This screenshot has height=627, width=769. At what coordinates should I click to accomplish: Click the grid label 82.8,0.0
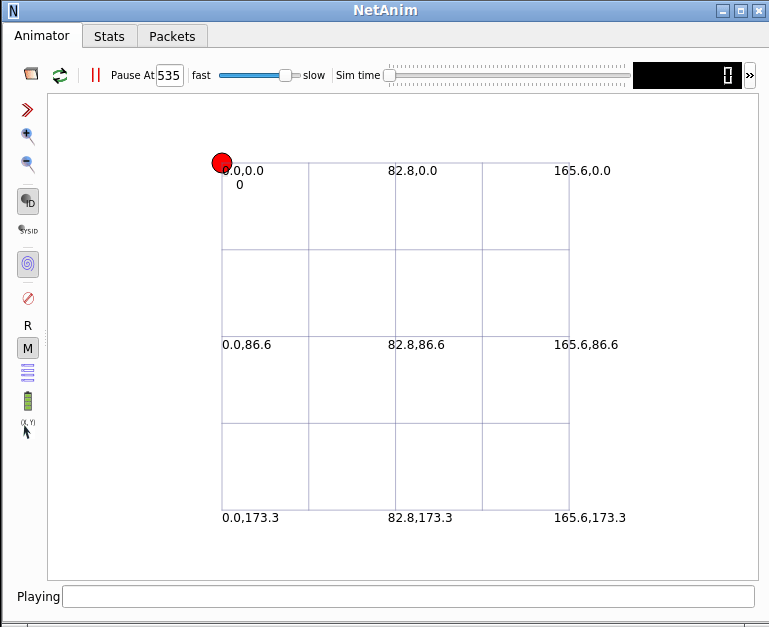(x=412, y=171)
